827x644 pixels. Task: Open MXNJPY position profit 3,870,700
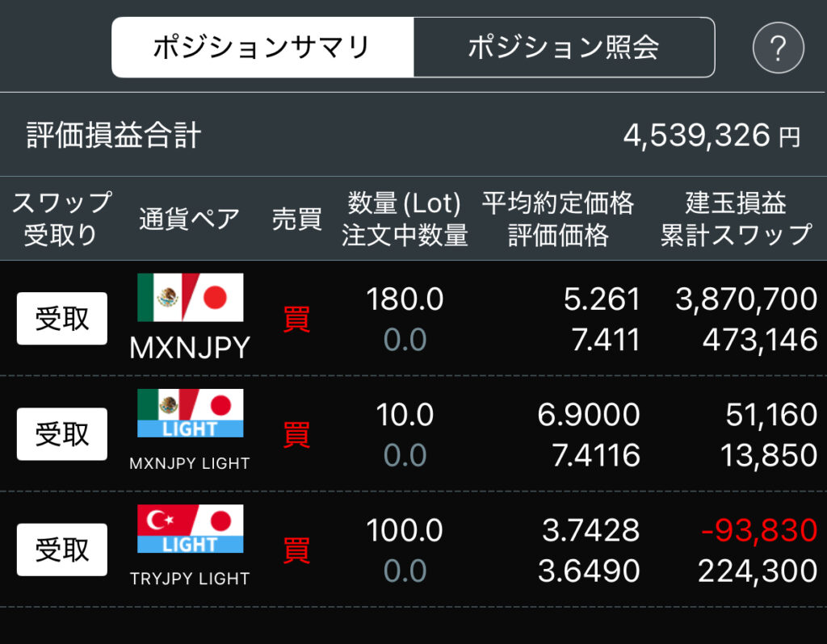[x=746, y=299]
